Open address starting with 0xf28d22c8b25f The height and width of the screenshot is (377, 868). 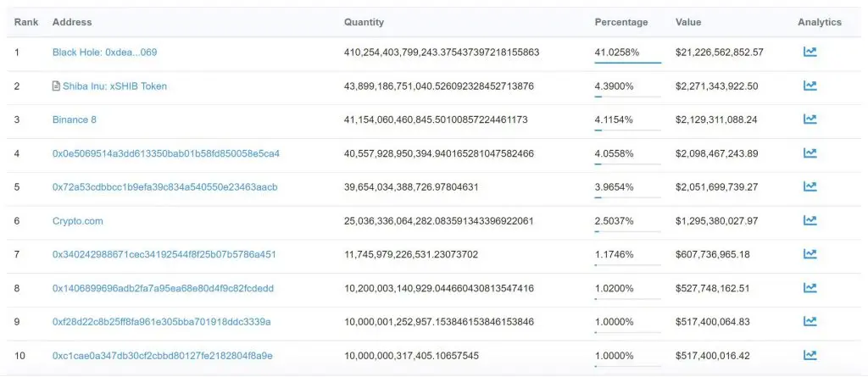point(162,322)
